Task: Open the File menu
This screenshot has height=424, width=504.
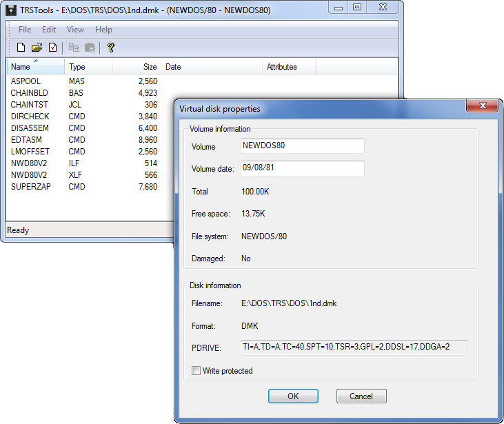Action: pyautogui.click(x=25, y=30)
